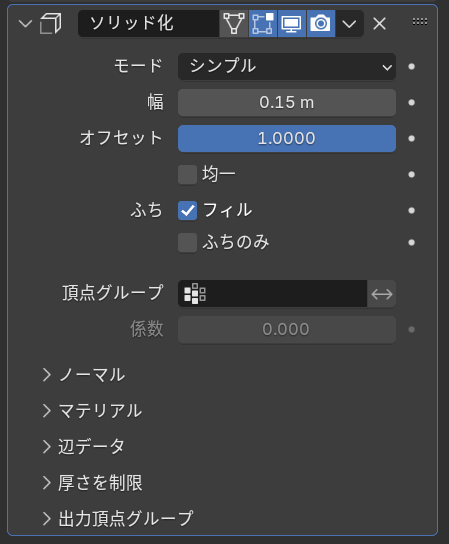Click the animate dot next to モード
449x544 pixels.
click(x=412, y=66)
